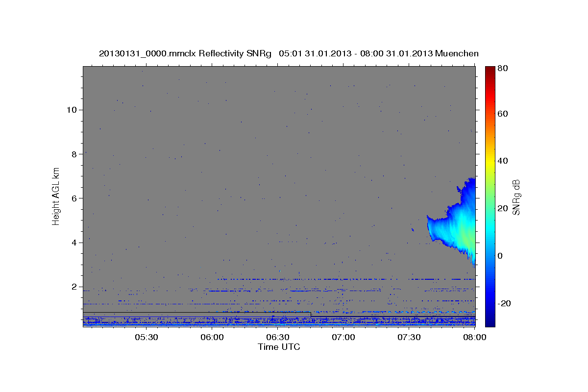Click the height tick label 10
This screenshot has height=392, width=588.
pyautogui.click(x=72, y=110)
